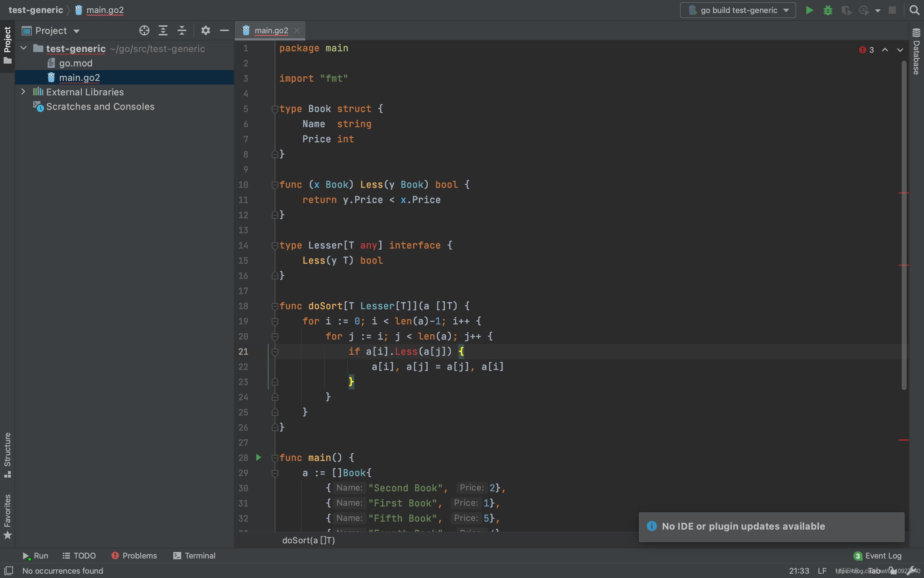Fold the main function at line 28
924x578 pixels.
click(x=275, y=458)
